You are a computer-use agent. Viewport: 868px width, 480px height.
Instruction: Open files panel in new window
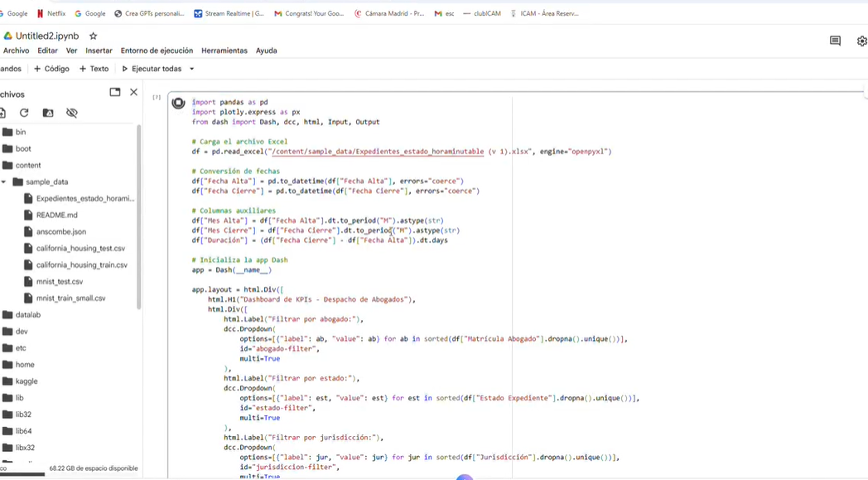(x=115, y=92)
